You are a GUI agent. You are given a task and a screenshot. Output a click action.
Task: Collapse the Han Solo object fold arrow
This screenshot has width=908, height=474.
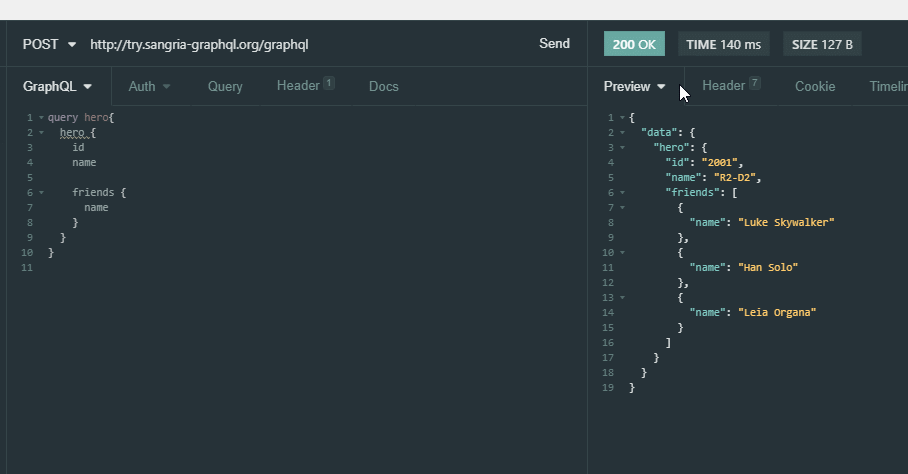(623, 253)
